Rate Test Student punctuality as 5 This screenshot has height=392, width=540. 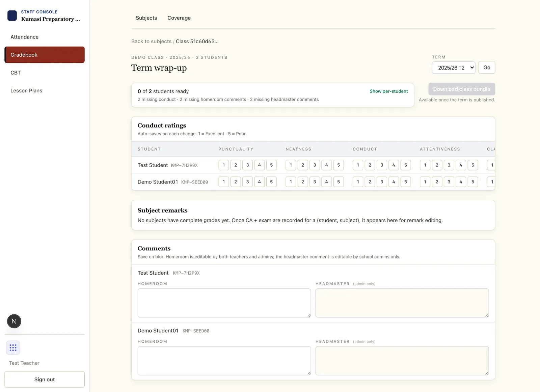click(271, 165)
